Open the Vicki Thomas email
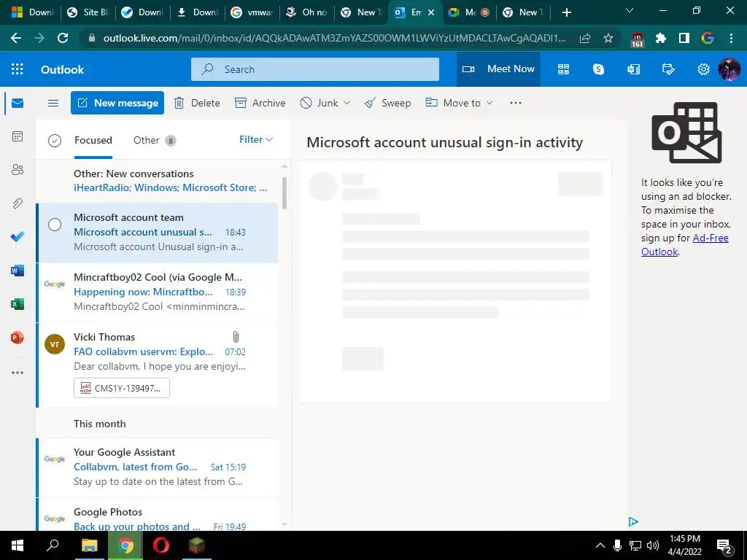The height and width of the screenshot is (560, 747). point(158,365)
